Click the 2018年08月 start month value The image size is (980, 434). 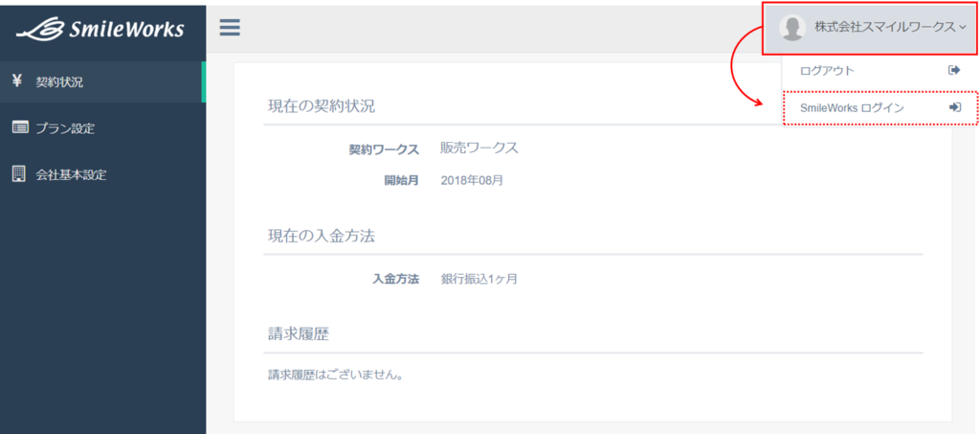click(x=471, y=181)
